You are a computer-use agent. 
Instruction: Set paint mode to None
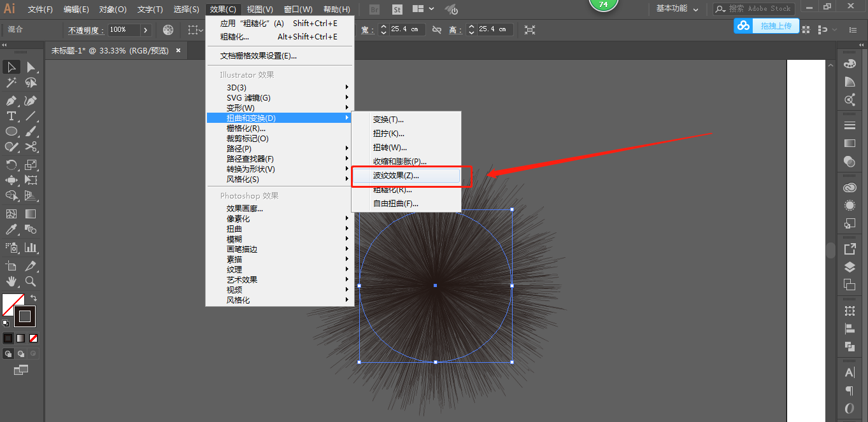(x=33, y=338)
